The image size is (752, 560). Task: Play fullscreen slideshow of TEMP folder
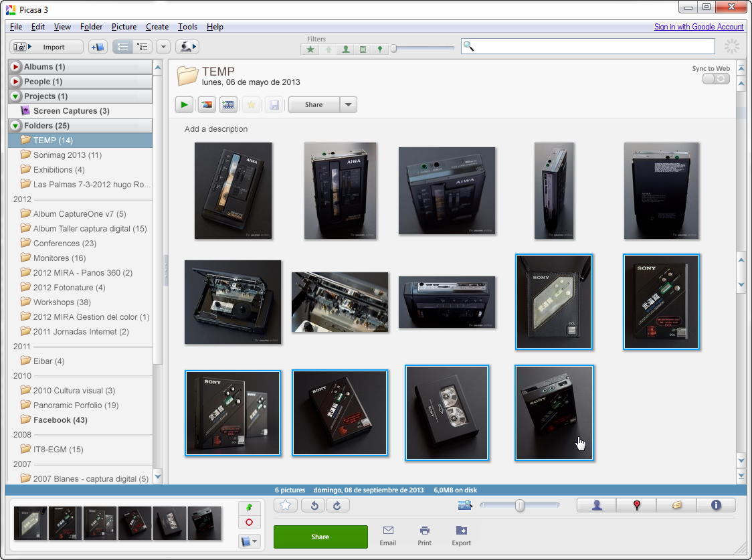coord(184,104)
